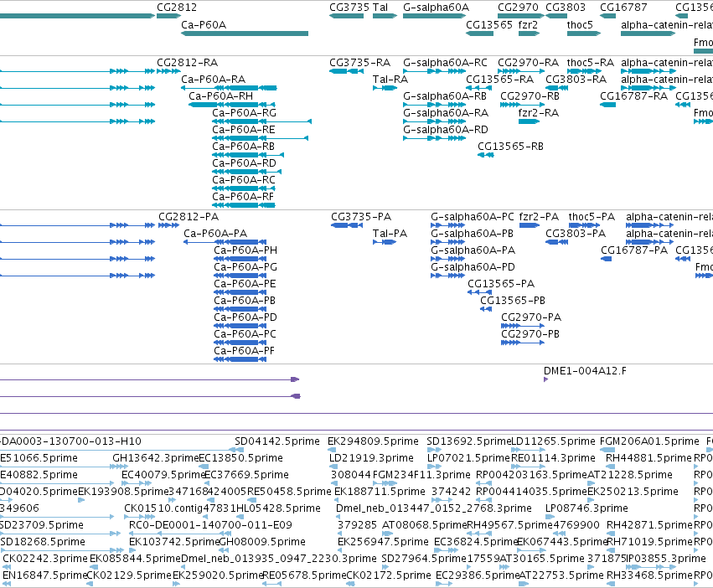Viewport: 713px width, 588px height.
Task: Click the Tal gene label
Action: click(380, 8)
